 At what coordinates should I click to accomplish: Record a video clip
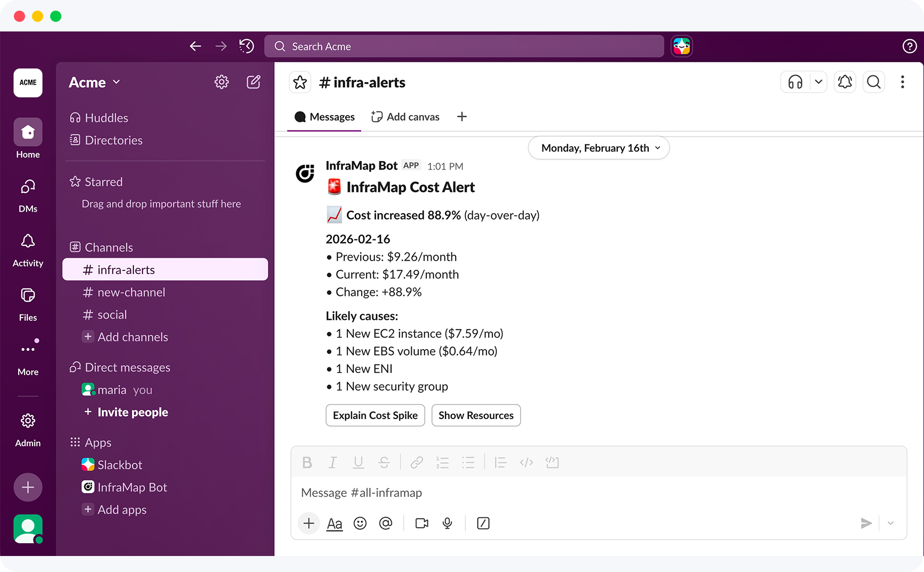click(x=421, y=523)
